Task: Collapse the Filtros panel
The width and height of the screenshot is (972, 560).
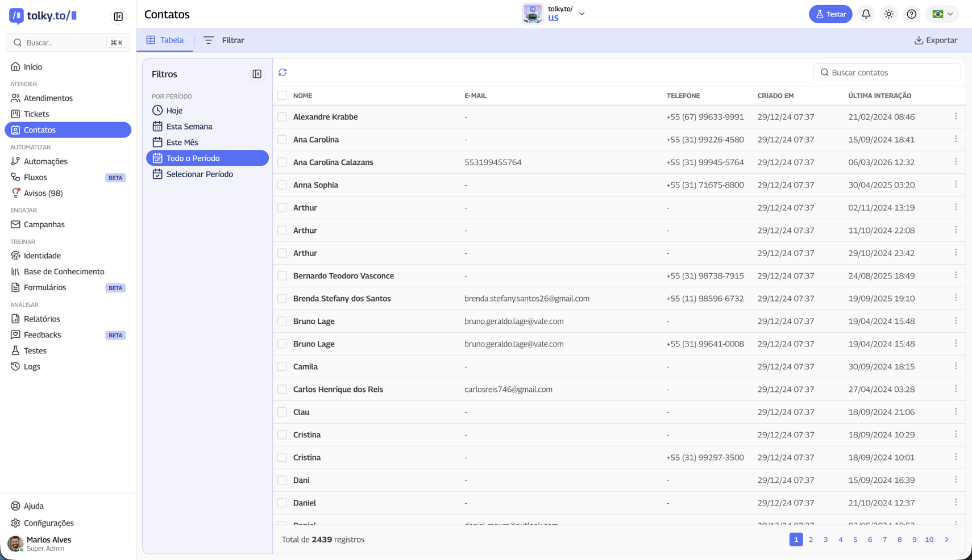Action: (257, 74)
